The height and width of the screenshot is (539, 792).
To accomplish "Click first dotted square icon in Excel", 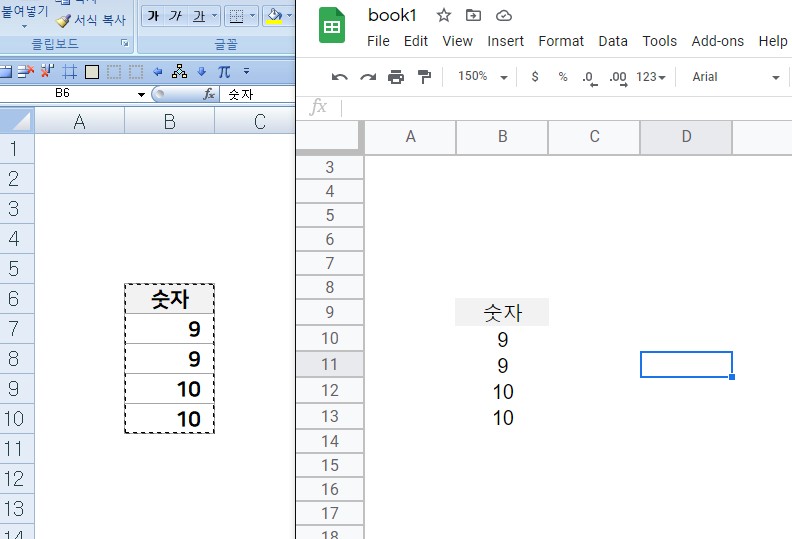I will [114, 72].
